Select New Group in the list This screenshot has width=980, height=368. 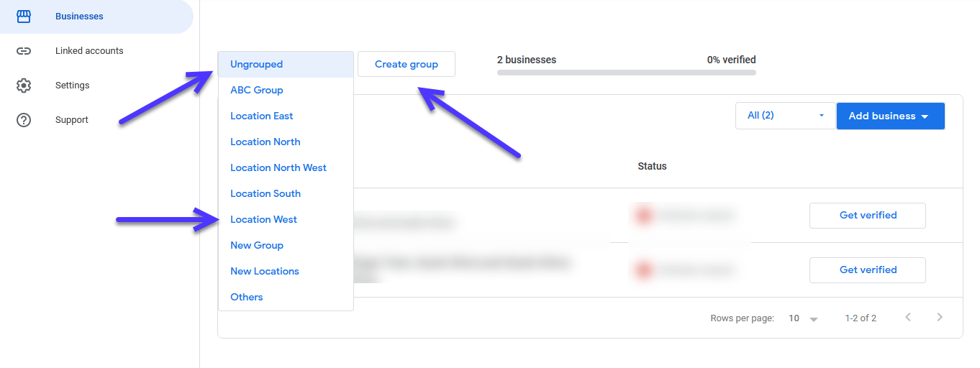(286, 245)
